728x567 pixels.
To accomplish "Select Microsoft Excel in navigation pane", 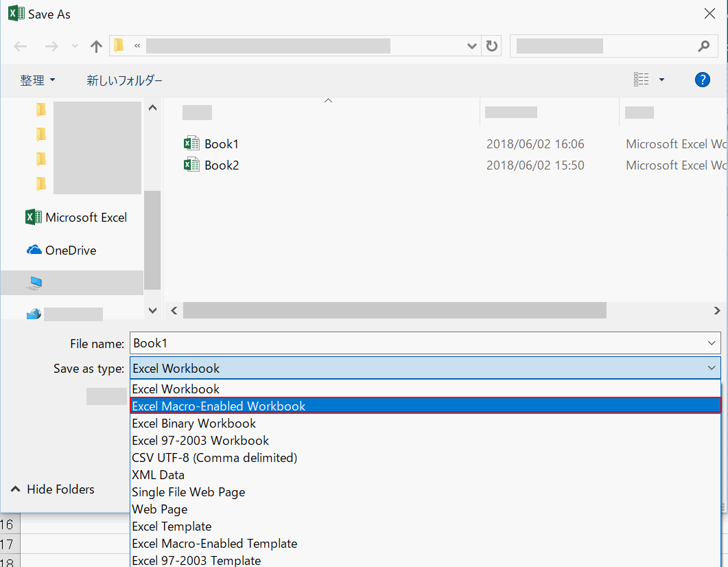I will click(x=75, y=218).
